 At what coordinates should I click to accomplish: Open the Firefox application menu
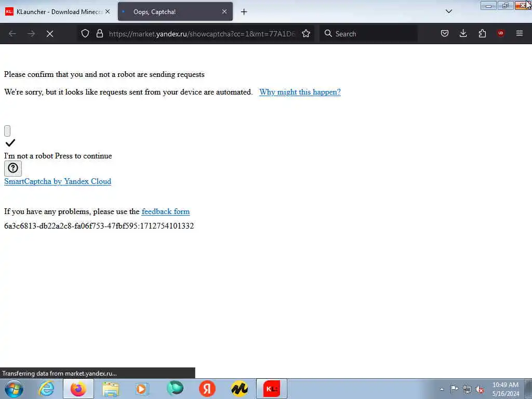point(520,33)
